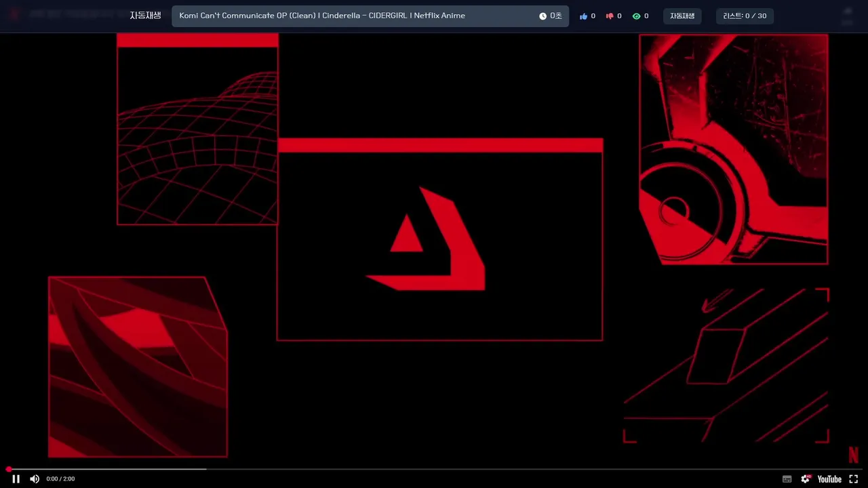Viewport: 868px width, 488px height.
Task: Click the video title 'Komi Can't Communicate OP'
Action: tap(322, 16)
